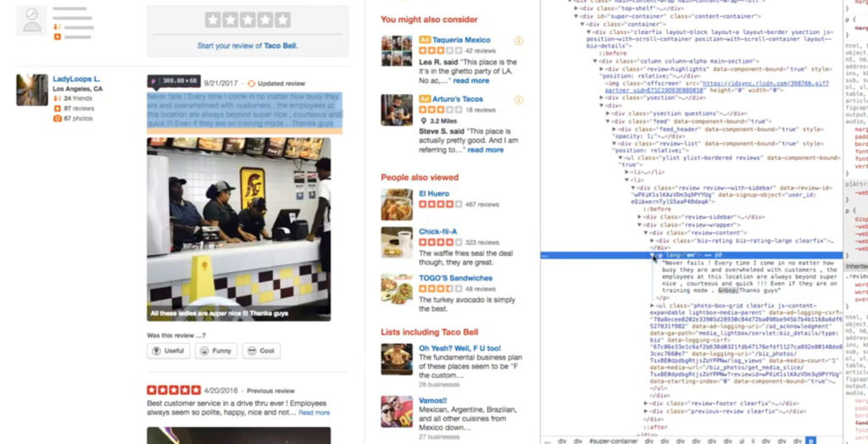Select #super-container in DevTools breadcrumb bar

pyautogui.click(x=614, y=441)
